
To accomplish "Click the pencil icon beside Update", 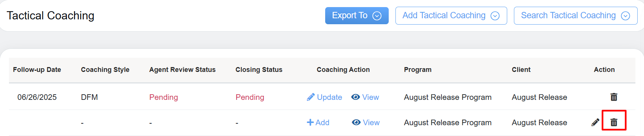I will click(311, 97).
